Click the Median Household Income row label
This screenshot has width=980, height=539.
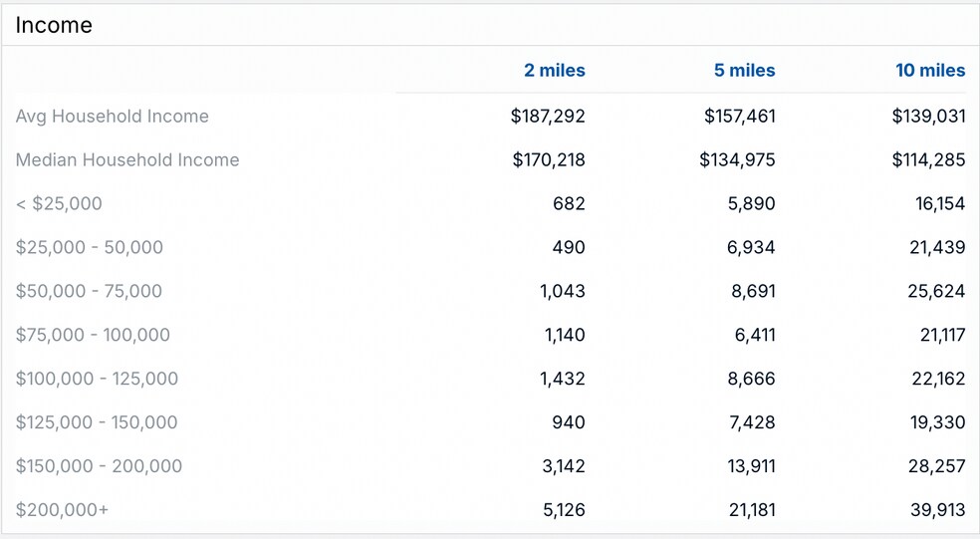click(127, 160)
